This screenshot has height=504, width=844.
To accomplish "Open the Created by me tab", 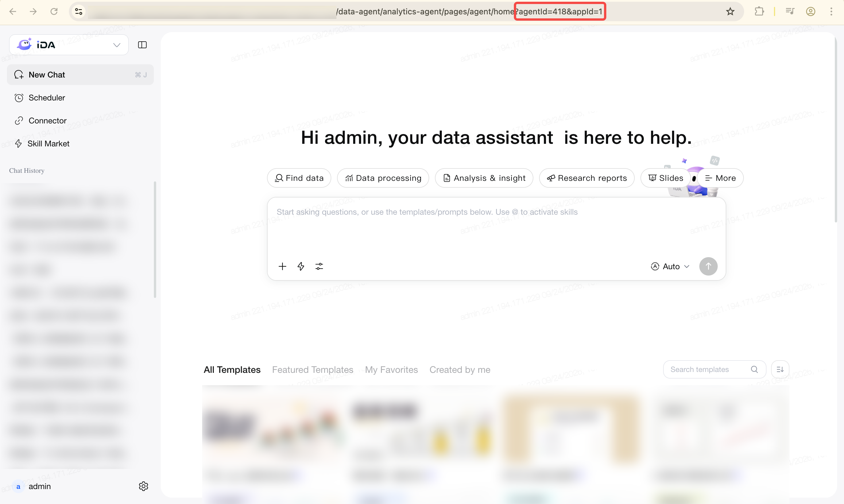I will coord(460,369).
